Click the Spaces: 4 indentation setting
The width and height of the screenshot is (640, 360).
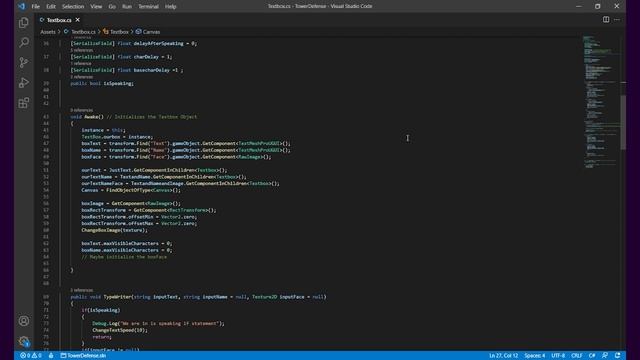(535, 356)
